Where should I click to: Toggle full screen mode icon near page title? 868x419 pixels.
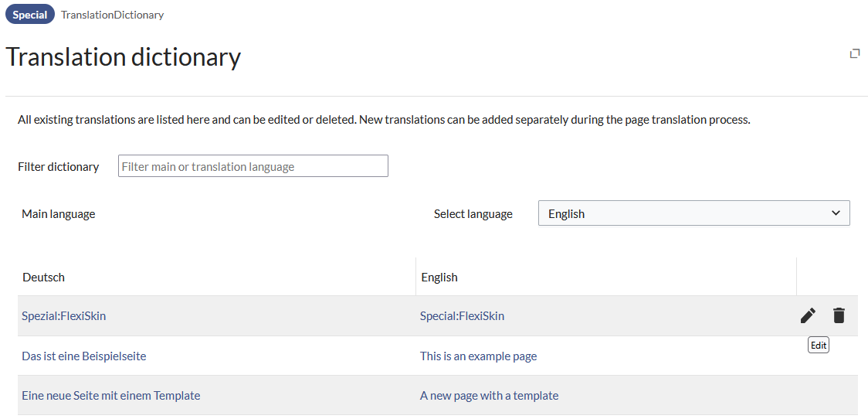pyautogui.click(x=855, y=53)
